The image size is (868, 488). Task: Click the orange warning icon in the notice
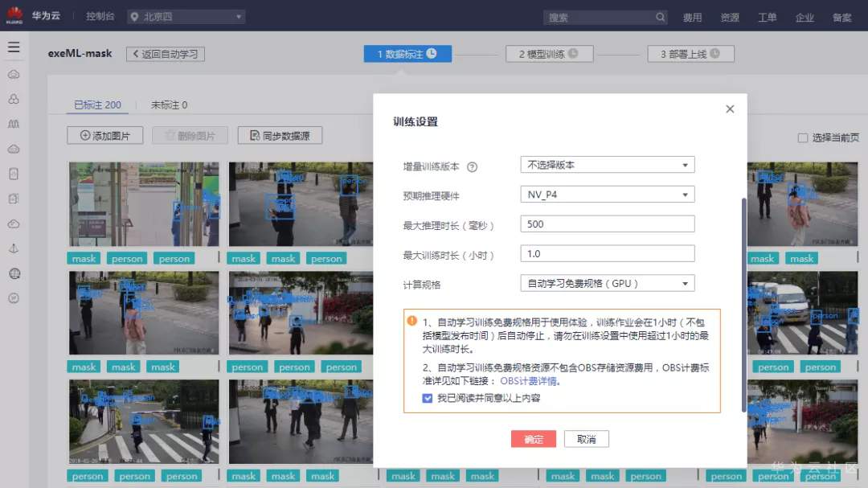click(x=411, y=321)
